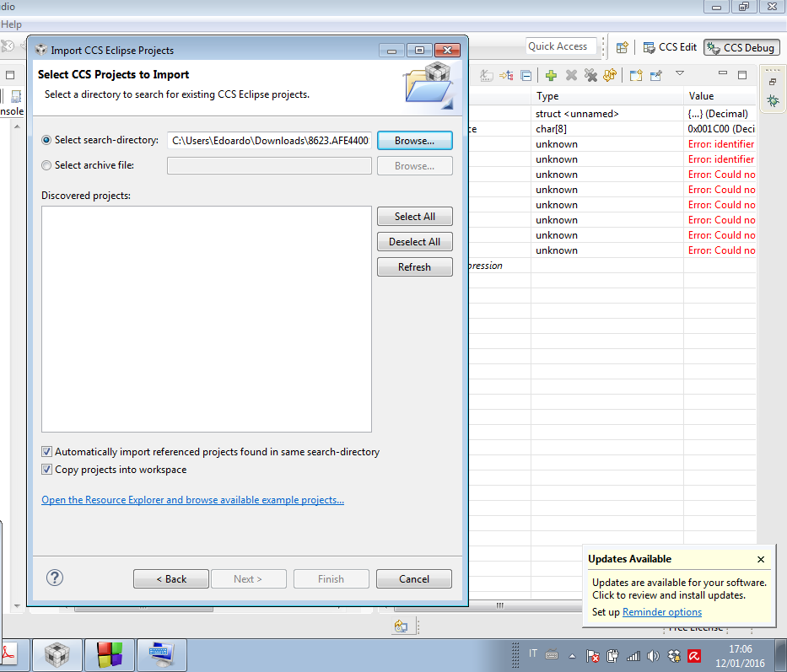Click the keyboard tray icon
Image resolution: width=787 pixels, height=672 pixels.
click(552, 654)
